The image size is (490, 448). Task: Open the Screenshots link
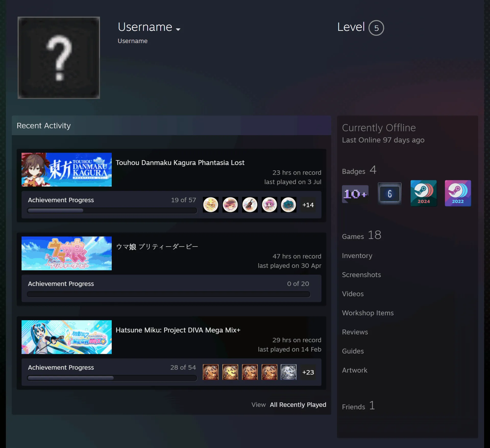click(x=361, y=275)
